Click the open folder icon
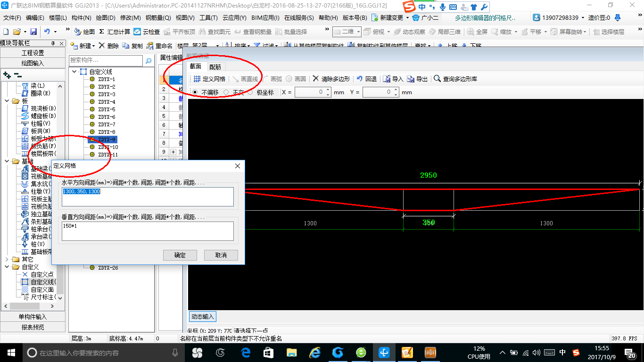Viewport: 644px width, 362px height. tap(17, 32)
